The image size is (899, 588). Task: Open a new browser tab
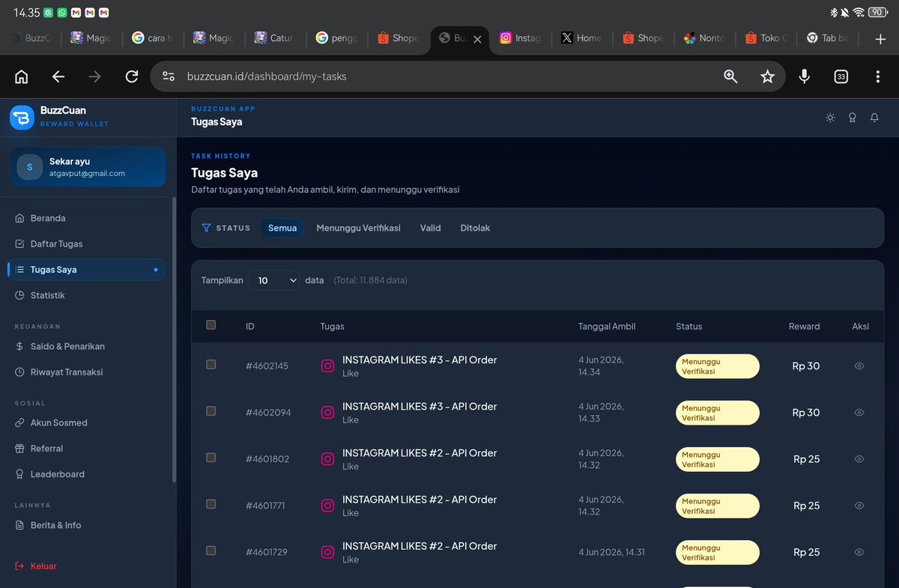click(x=880, y=39)
